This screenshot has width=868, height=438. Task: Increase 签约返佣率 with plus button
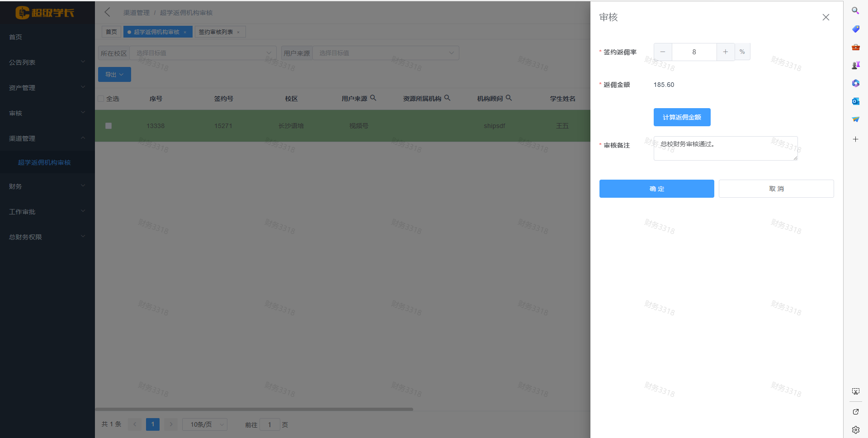(725, 52)
